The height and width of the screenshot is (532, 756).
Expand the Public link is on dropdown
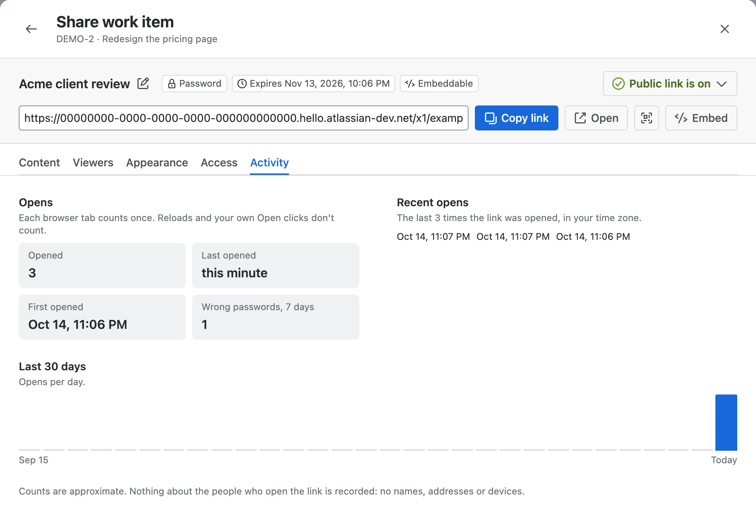670,84
